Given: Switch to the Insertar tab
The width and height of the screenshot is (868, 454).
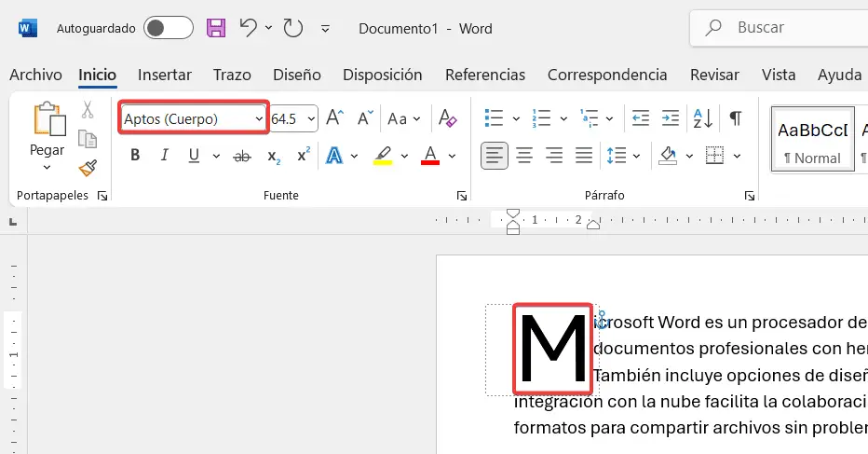Looking at the screenshot, I should tap(165, 75).
